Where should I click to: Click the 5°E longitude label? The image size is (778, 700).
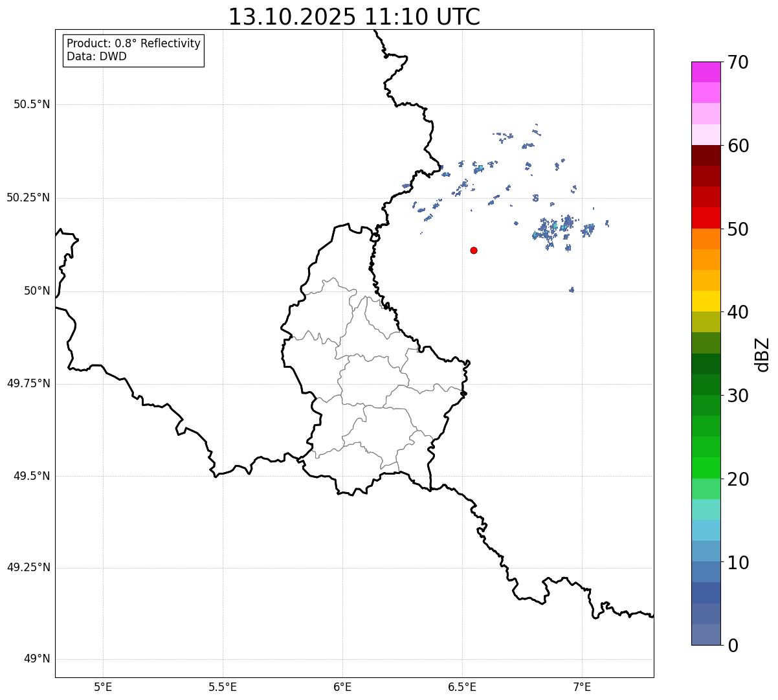pyautogui.click(x=103, y=687)
